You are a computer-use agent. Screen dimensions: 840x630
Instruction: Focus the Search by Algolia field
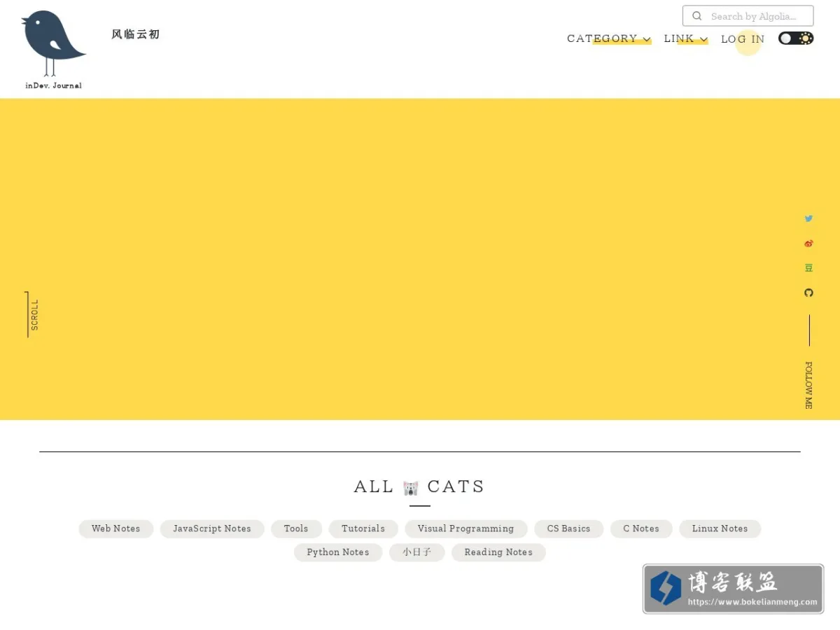point(748,16)
